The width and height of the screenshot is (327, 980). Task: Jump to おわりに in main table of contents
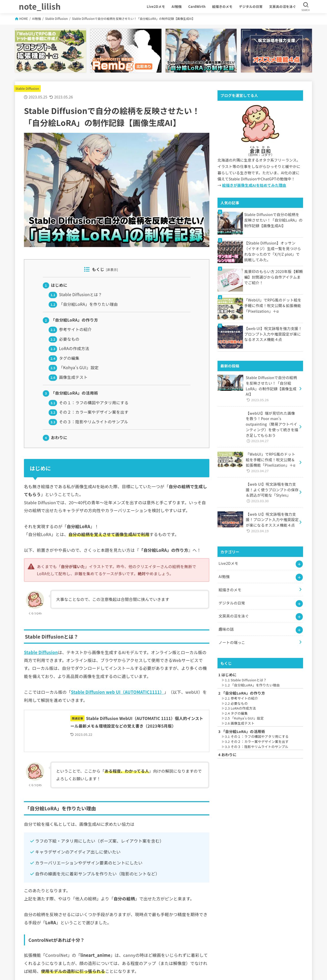[x=59, y=438]
